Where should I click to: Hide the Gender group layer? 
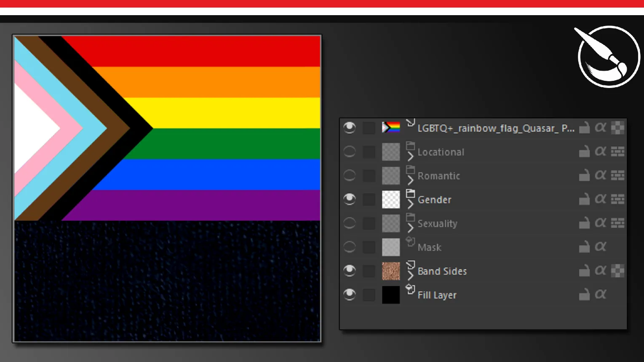(x=349, y=199)
